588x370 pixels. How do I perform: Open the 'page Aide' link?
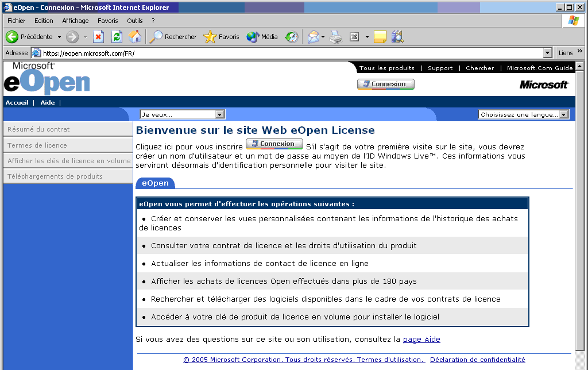click(x=421, y=339)
